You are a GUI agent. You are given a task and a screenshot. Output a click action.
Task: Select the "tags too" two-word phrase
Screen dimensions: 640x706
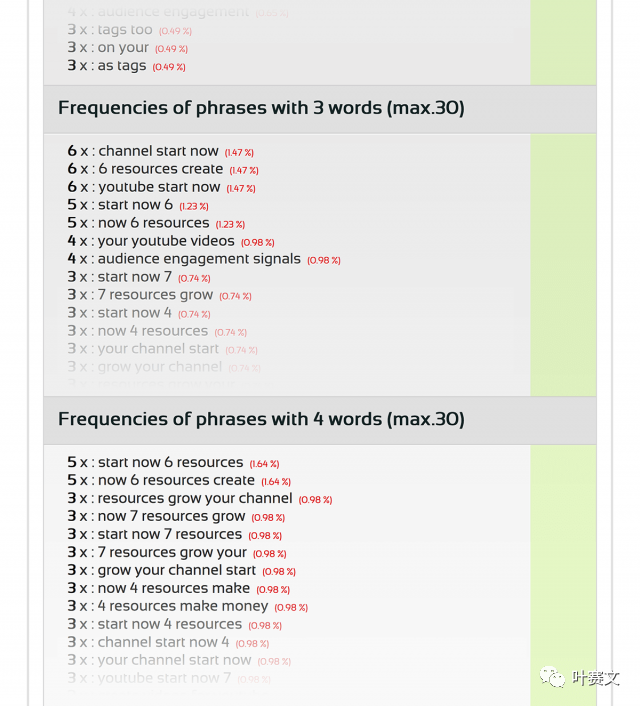[125, 30]
